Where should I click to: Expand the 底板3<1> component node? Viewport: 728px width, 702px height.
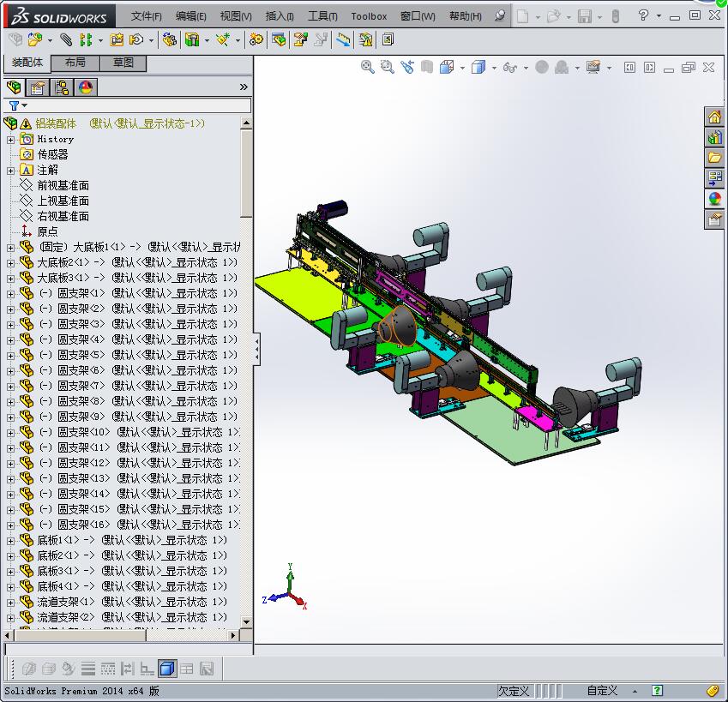pos(10,572)
